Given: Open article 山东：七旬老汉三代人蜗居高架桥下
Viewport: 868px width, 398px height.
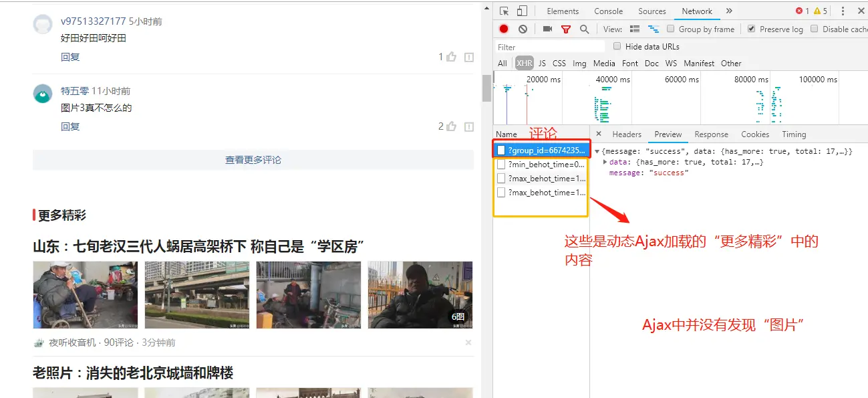Looking at the screenshot, I should (x=200, y=246).
